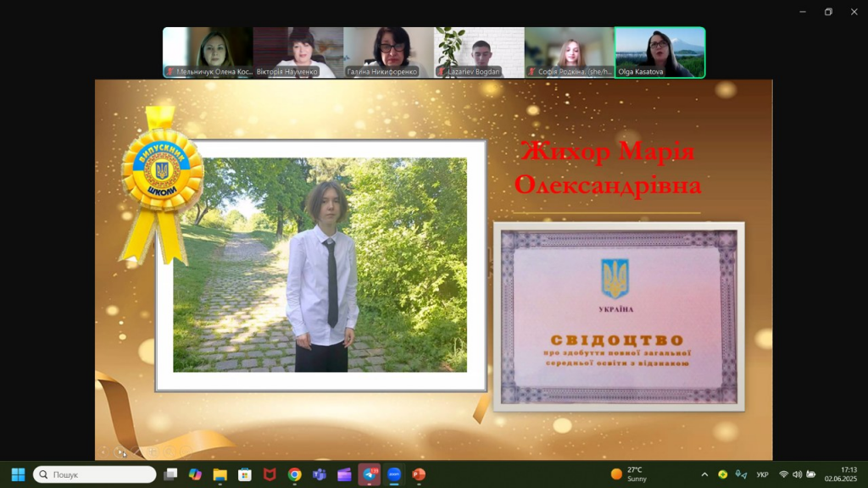
Task: Open Task View from the taskbar
Action: pos(170,474)
